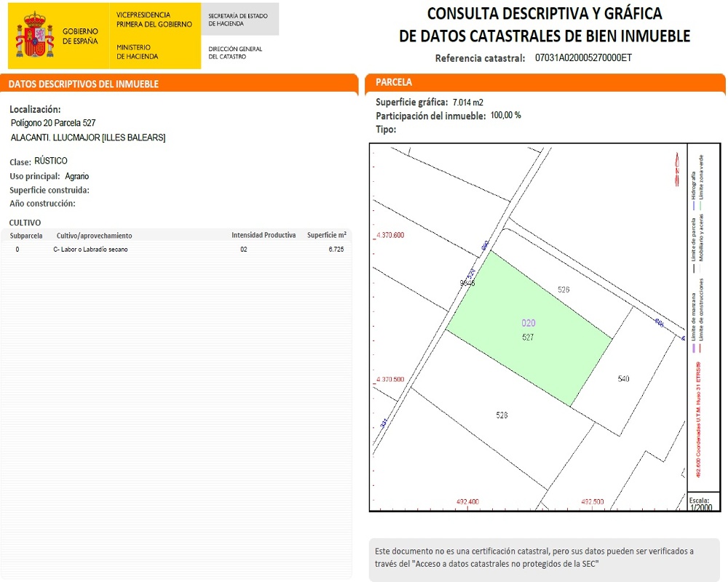The width and height of the screenshot is (728, 582).
Task: Click parcel label 540 on map
Action: coord(624,379)
